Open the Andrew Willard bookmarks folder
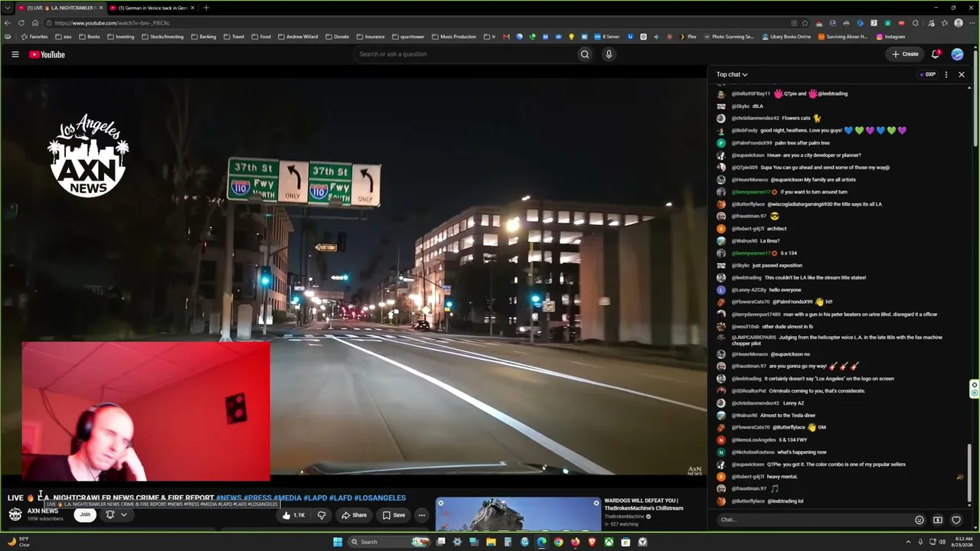 pyautogui.click(x=298, y=37)
